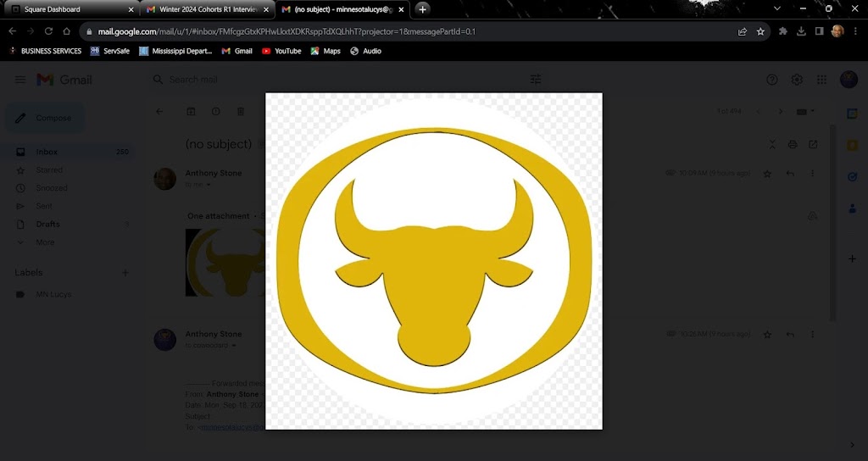
Task: Toggle the Starred state of second message
Action: click(767, 335)
